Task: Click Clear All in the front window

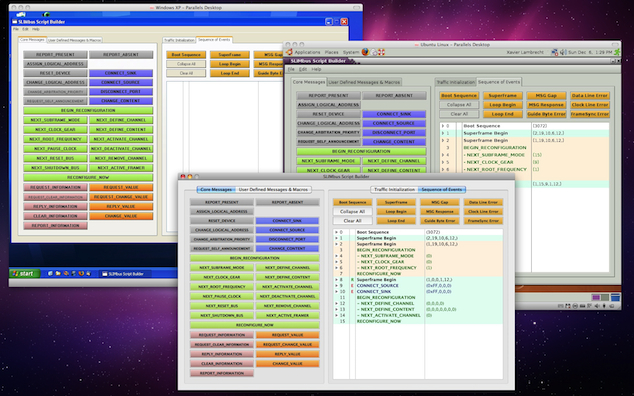Action: pos(353,221)
